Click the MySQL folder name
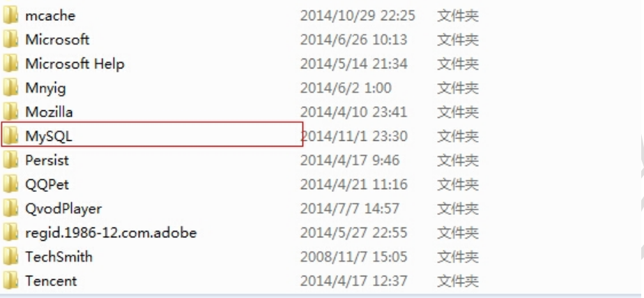 point(49,136)
